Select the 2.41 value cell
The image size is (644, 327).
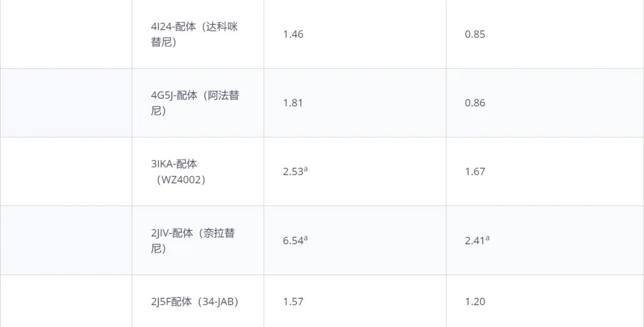tap(545, 241)
